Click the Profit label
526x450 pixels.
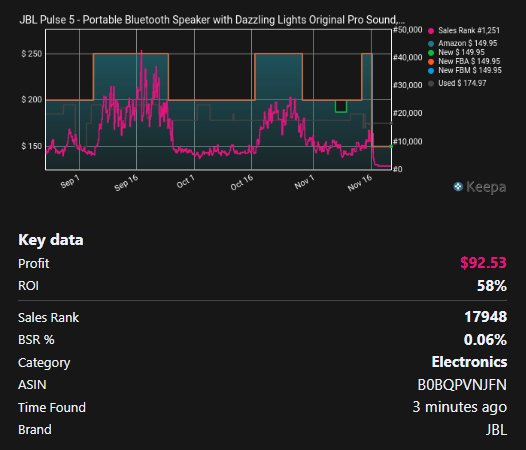[x=34, y=264]
